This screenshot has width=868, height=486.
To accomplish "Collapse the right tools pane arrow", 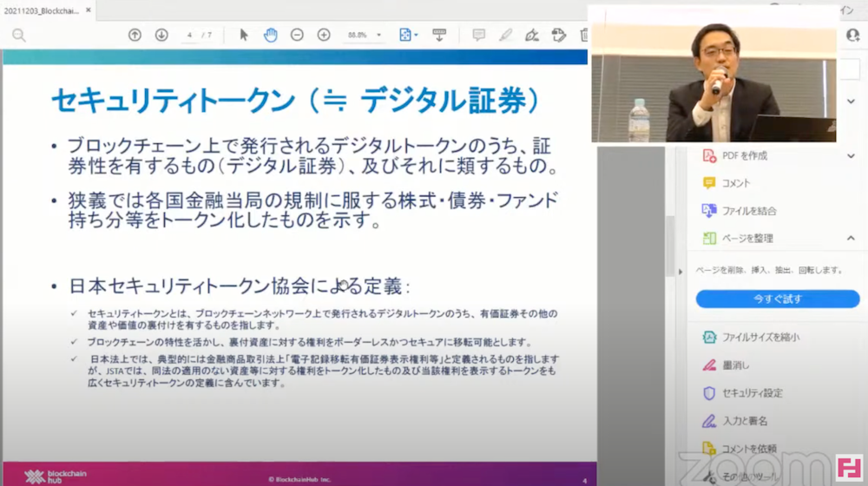I will (x=681, y=272).
